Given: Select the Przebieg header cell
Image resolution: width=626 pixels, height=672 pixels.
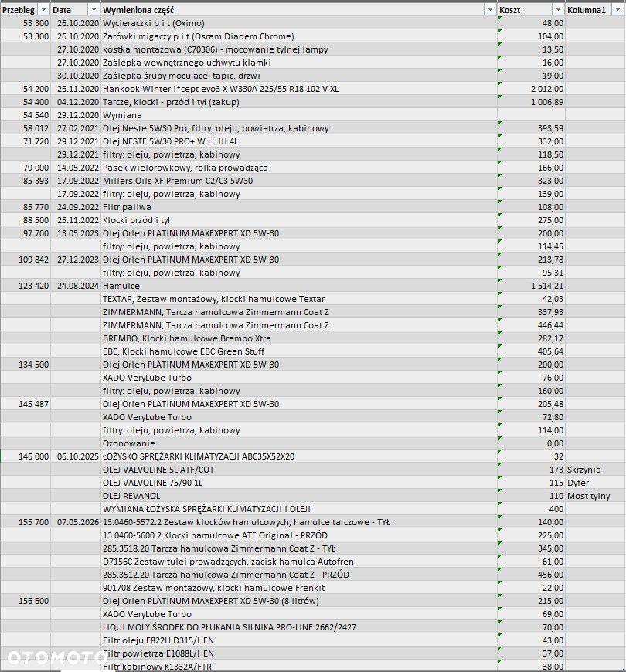Looking at the screenshot, I should pos(26,9).
